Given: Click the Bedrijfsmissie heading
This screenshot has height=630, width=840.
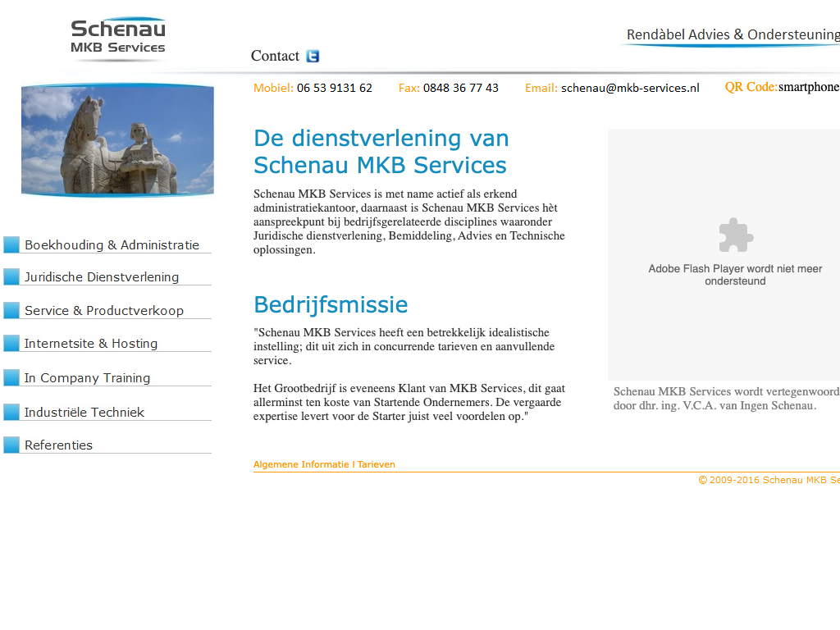Looking at the screenshot, I should (331, 304).
